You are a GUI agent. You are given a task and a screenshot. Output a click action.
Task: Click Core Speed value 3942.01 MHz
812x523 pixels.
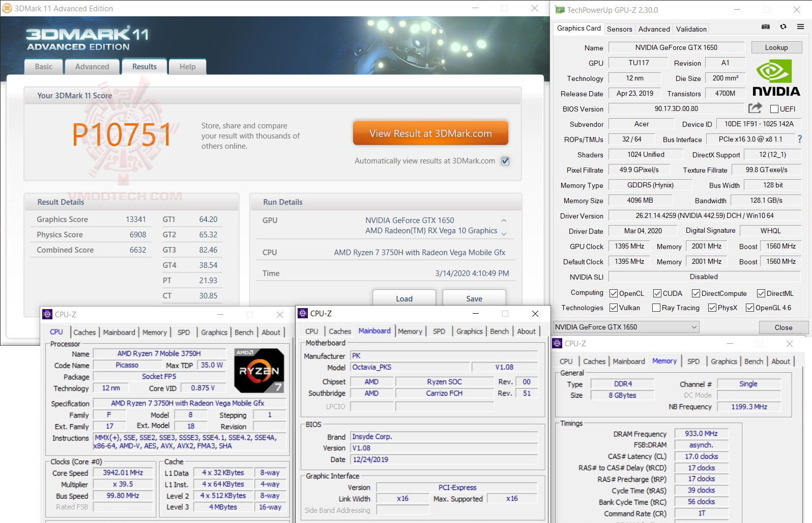(x=123, y=473)
